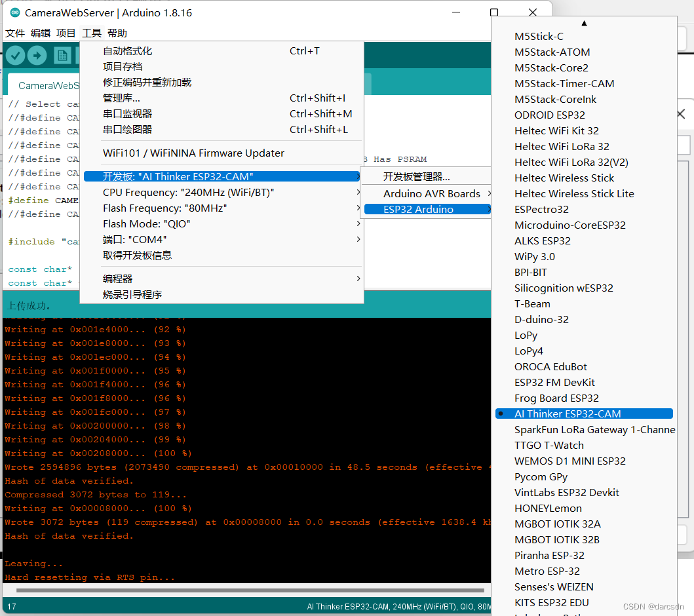Click the board info in status bar
This screenshot has height=616, width=694.
click(x=398, y=607)
